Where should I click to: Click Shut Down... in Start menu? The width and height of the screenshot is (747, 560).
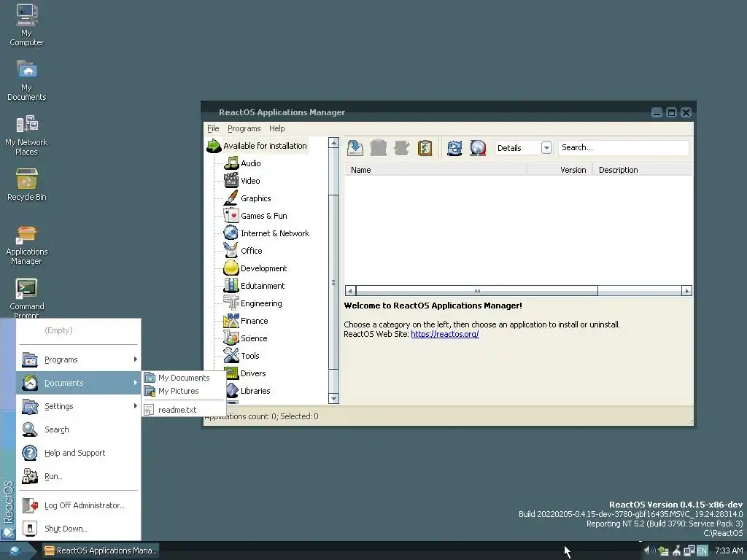tap(79, 529)
